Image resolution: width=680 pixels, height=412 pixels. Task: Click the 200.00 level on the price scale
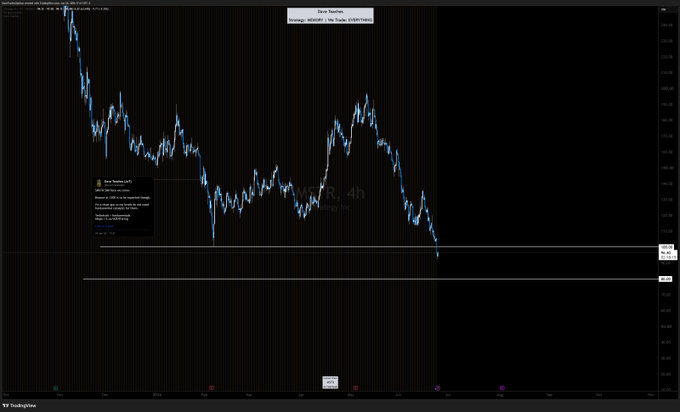point(667,88)
